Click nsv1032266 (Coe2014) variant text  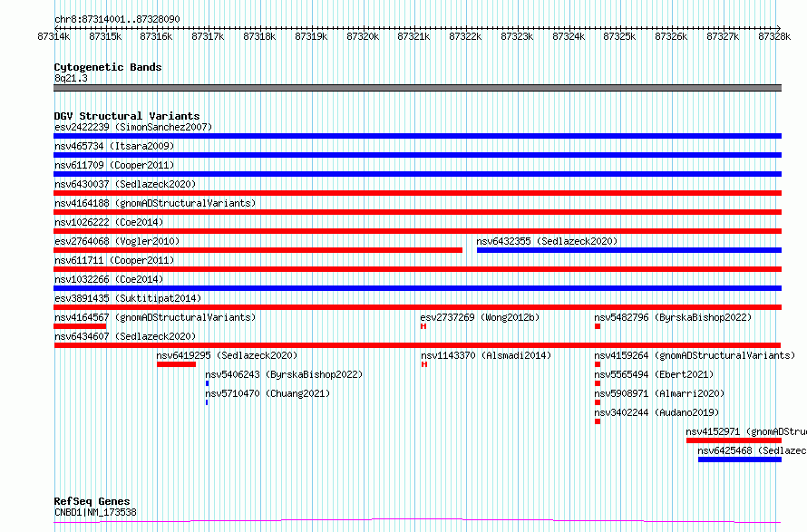(109, 279)
